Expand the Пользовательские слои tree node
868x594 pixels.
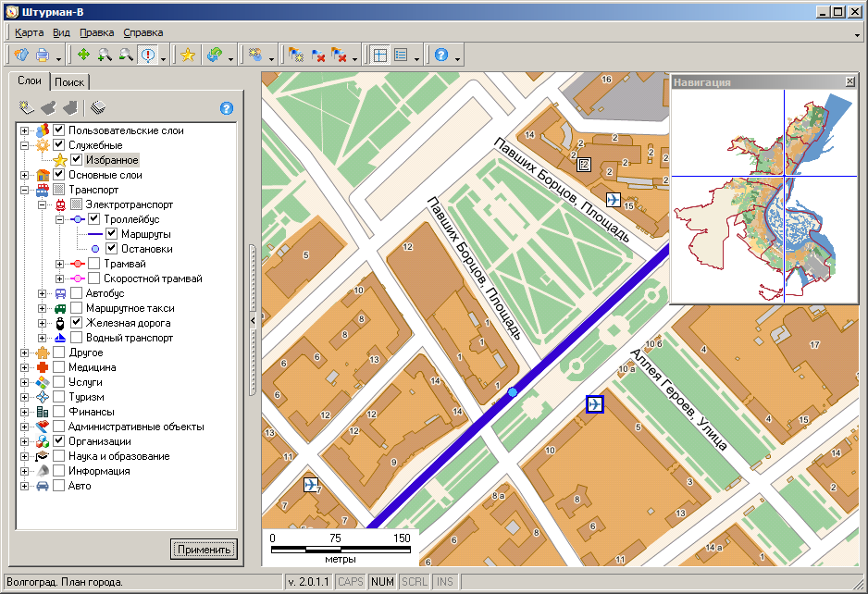(x=24, y=130)
